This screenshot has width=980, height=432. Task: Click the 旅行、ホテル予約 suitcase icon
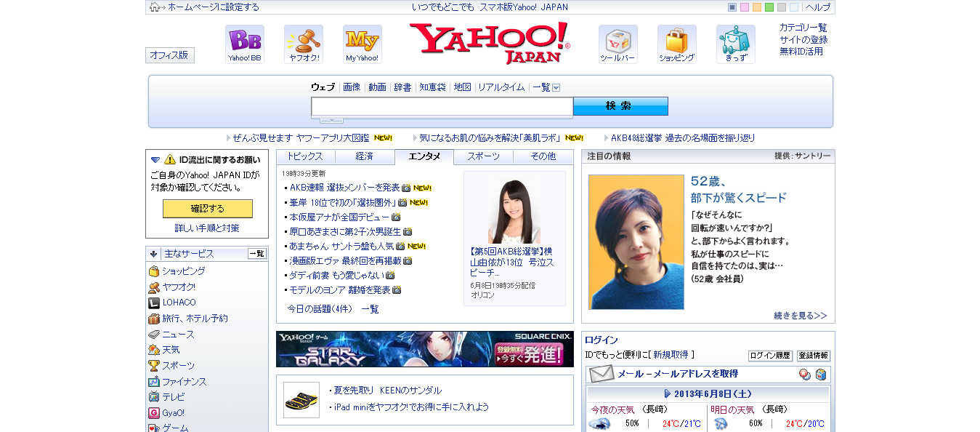click(x=154, y=319)
